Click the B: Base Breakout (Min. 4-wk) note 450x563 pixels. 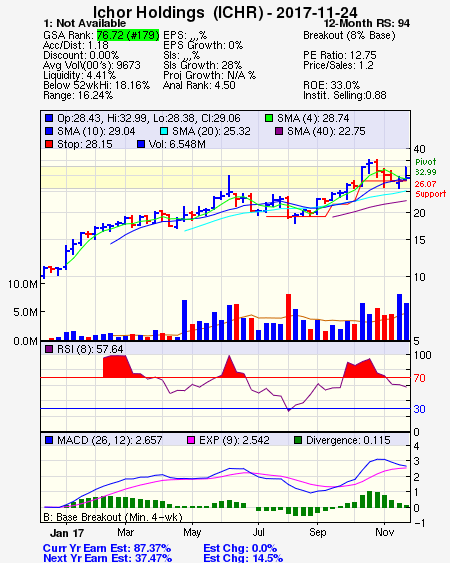click(x=113, y=517)
